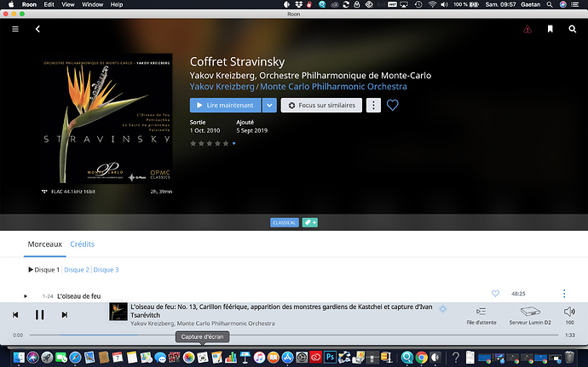This screenshot has width=588, height=367.
Task: Switch to the Morceaux tab
Action: [44, 244]
